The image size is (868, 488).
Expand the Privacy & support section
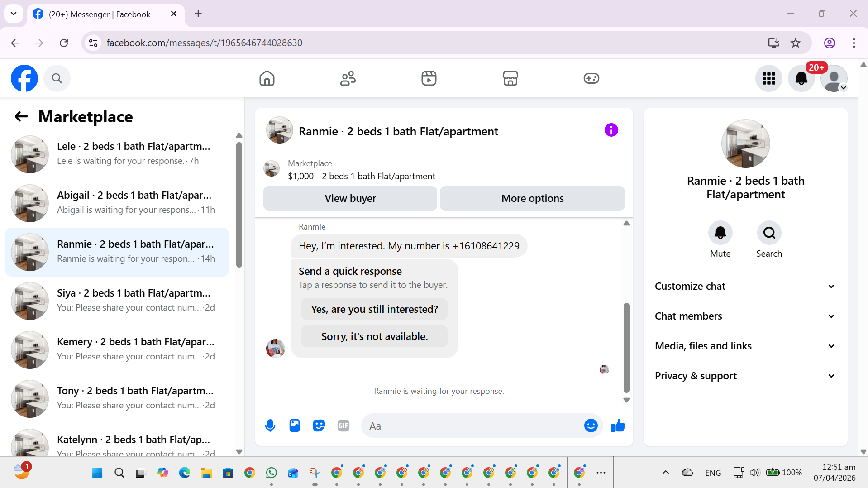(x=745, y=376)
